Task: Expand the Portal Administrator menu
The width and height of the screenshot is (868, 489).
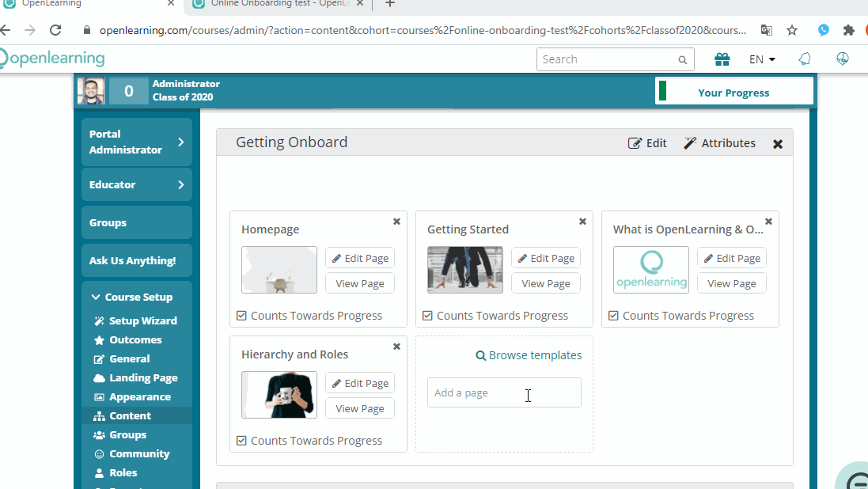Action: click(137, 142)
